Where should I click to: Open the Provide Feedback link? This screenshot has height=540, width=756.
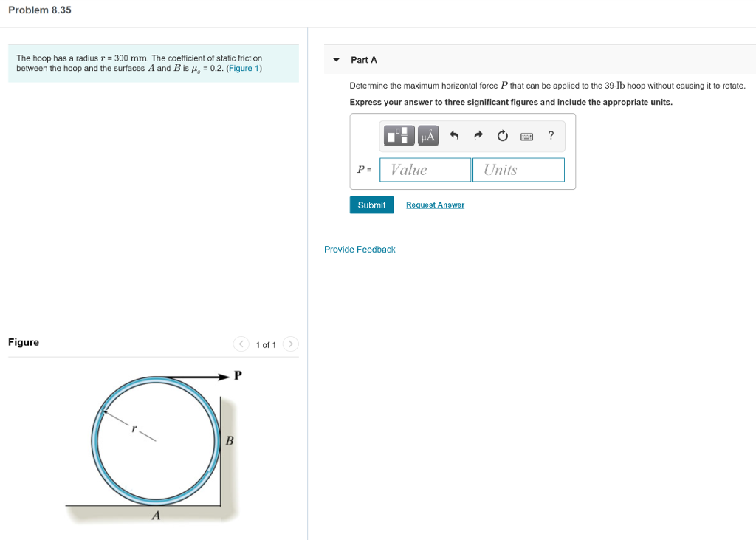(360, 249)
